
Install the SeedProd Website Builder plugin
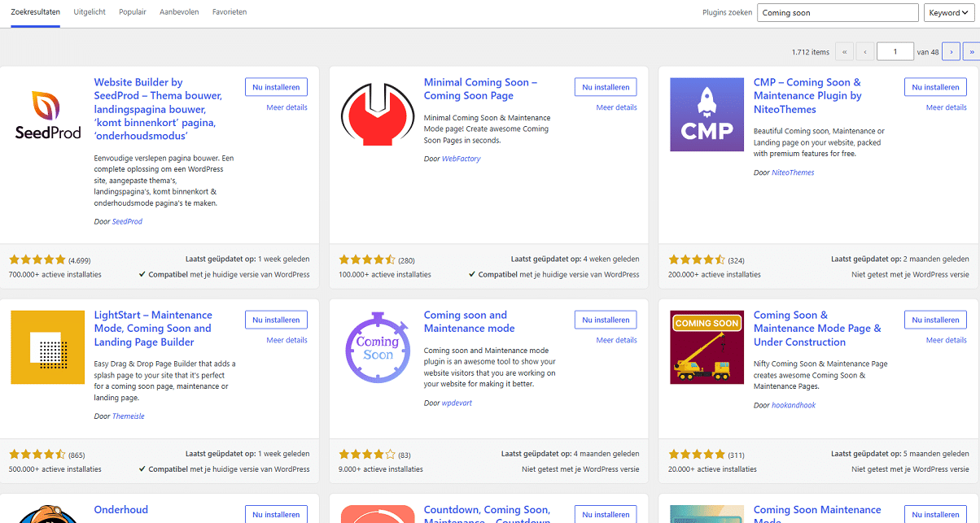[276, 87]
